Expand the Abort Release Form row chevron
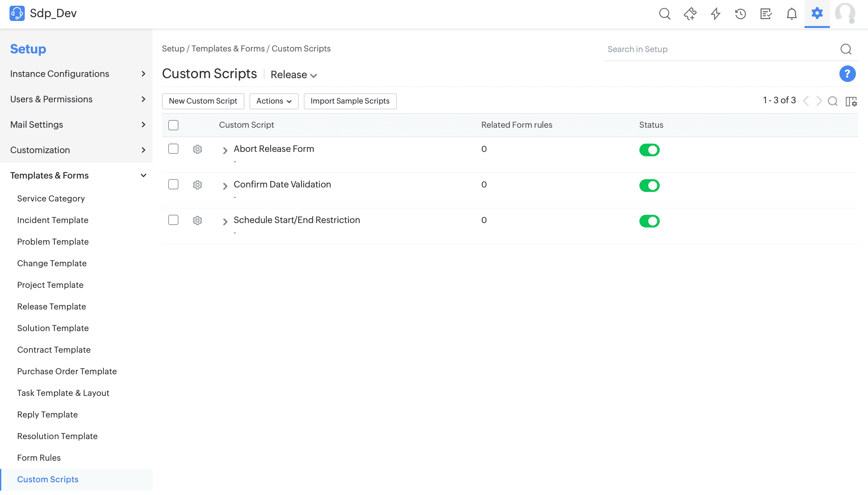The width and height of the screenshot is (868, 495). (225, 151)
